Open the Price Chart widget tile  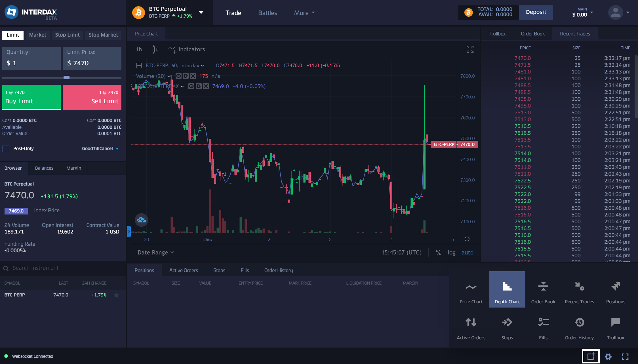coord(471,289)
